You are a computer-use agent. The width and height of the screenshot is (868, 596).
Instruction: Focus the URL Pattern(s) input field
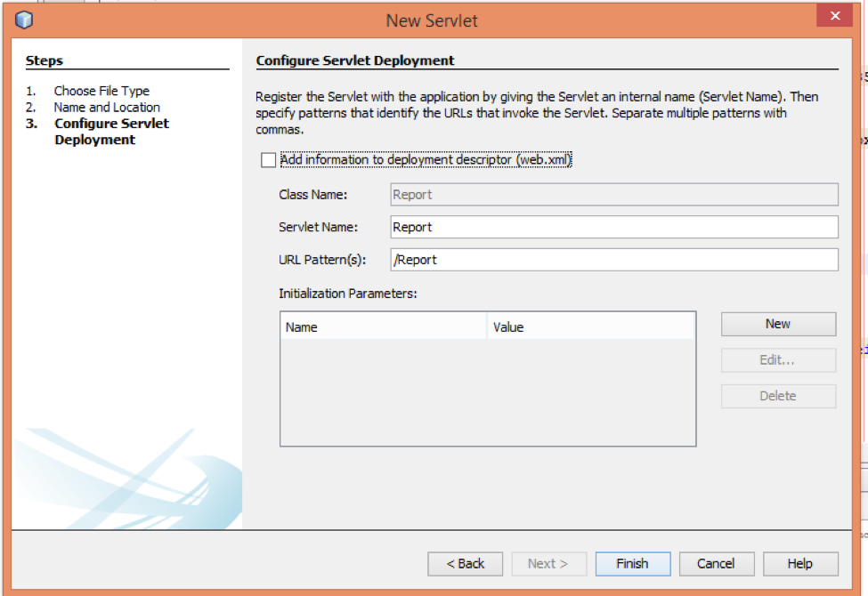(614, 260)
